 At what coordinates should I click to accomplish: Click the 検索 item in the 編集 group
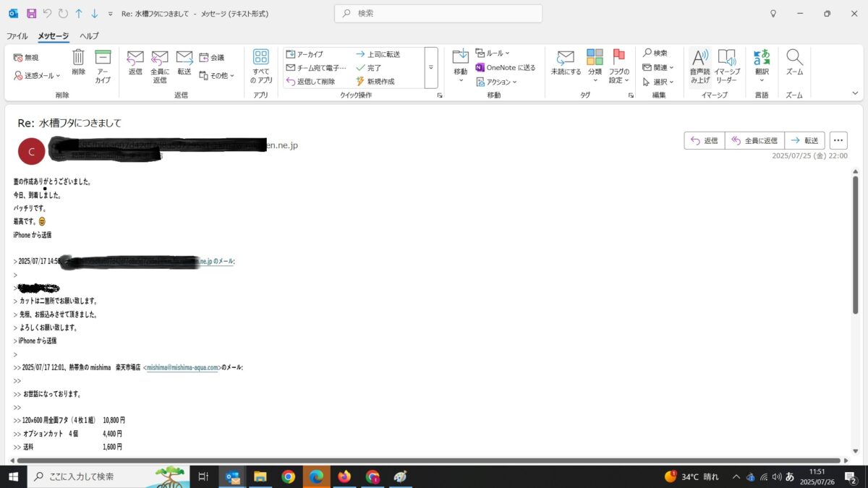coord(655,53)
